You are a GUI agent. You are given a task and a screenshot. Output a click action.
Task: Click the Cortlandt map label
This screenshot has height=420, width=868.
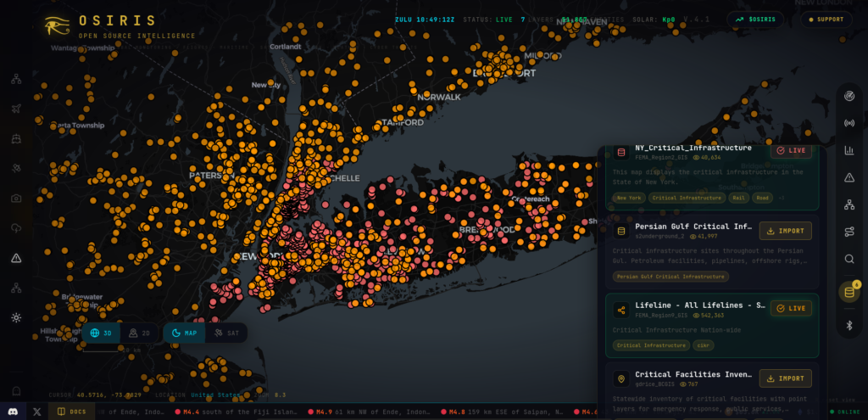pyautogui.click(x=285, y=47)
